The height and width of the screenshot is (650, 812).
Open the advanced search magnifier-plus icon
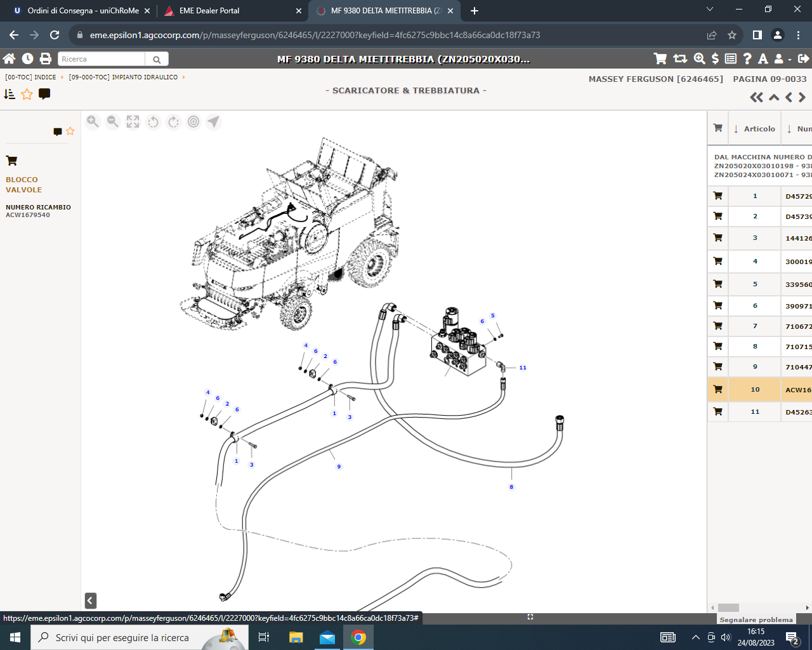(x=700, y=58)
